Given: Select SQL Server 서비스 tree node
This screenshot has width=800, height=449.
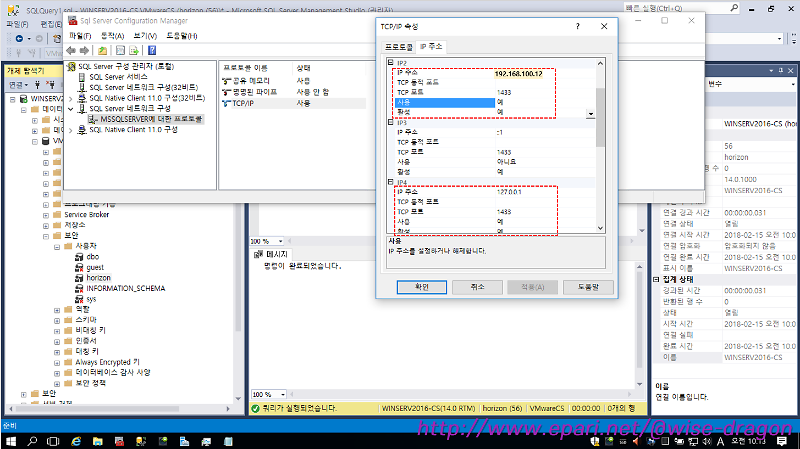Looking at the screenshot, I should point(118,77).
